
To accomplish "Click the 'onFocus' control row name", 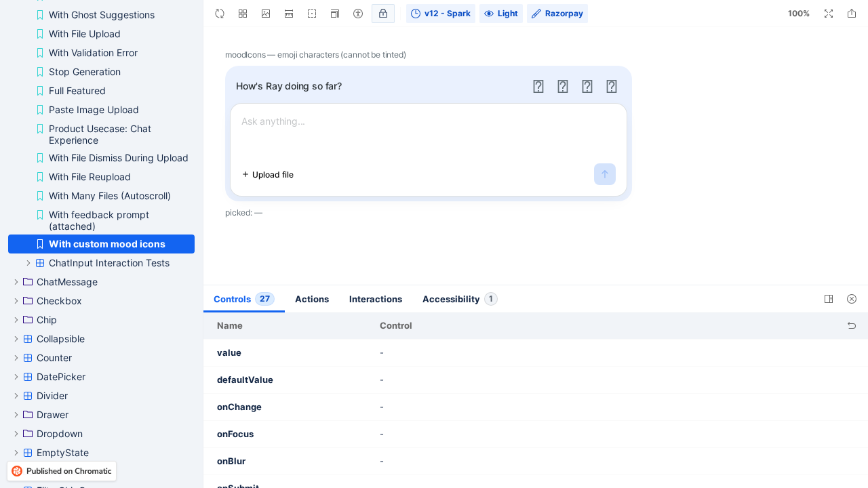I will pos(235,434).
